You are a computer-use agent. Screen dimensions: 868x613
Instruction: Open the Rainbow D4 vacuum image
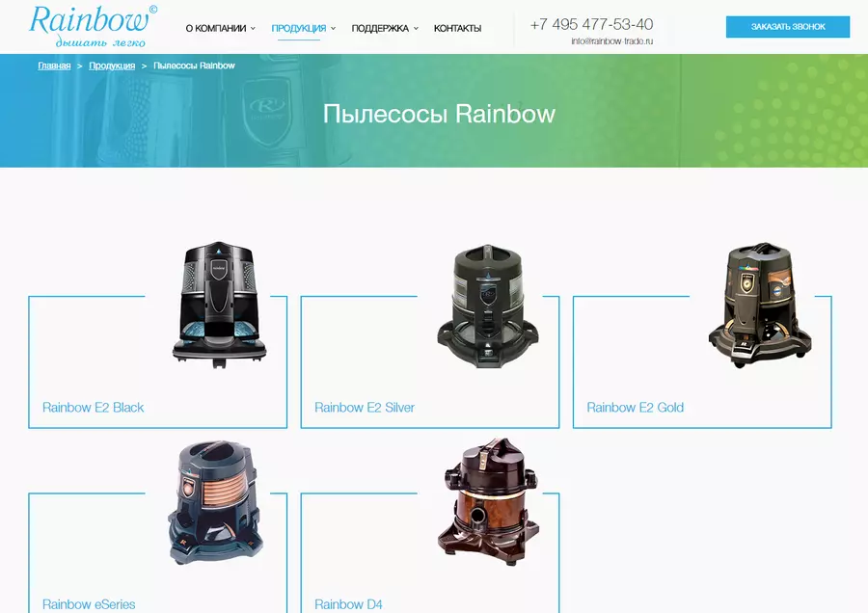coord(488,500)
